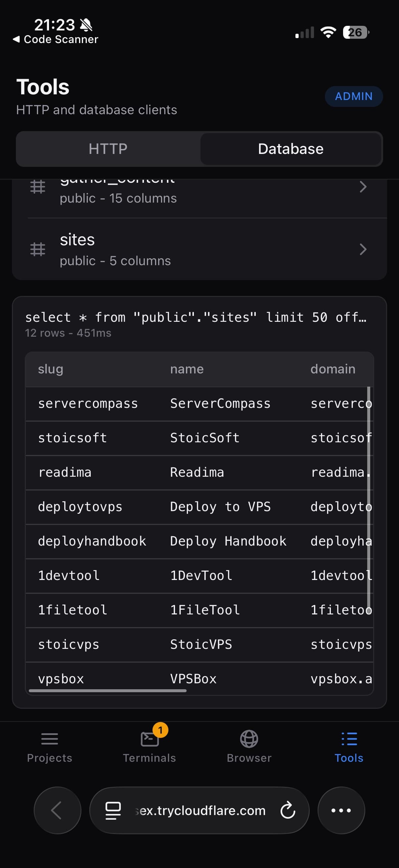Open the Browser globe icon

click(249, 739)
